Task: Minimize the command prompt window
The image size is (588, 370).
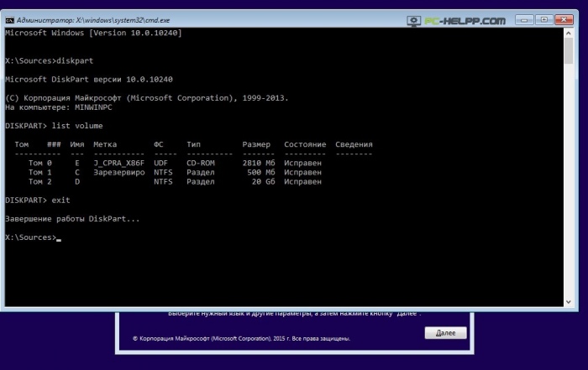Action: [x=526, y=18]
